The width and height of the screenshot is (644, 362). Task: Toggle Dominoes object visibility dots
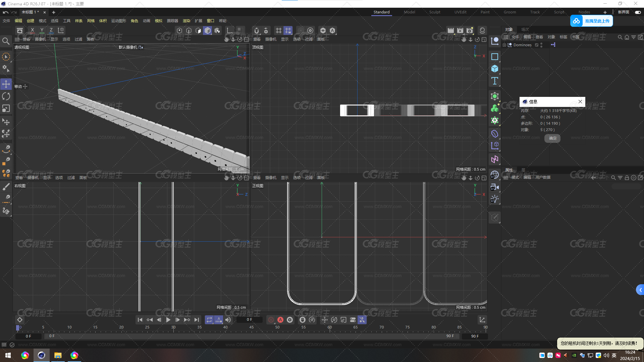(x=541, y=45)
